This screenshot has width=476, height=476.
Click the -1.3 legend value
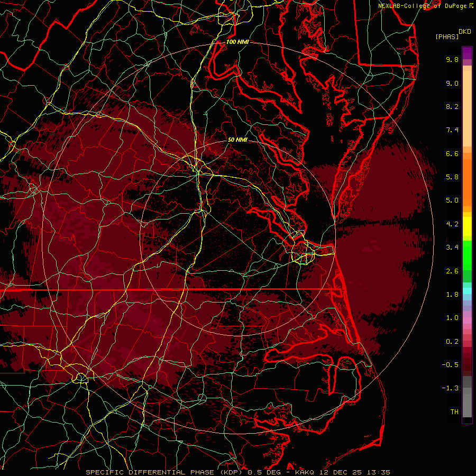(x=450, y=388)
